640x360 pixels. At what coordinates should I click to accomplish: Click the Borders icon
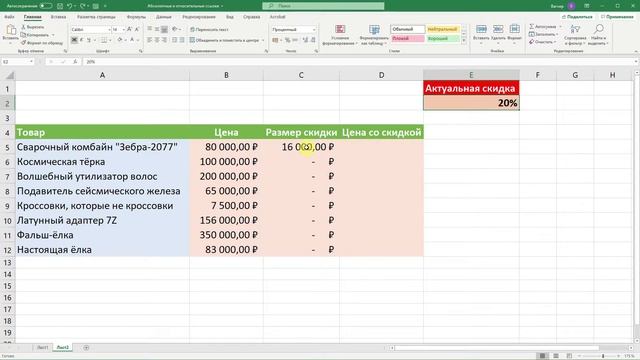point(104,40)
